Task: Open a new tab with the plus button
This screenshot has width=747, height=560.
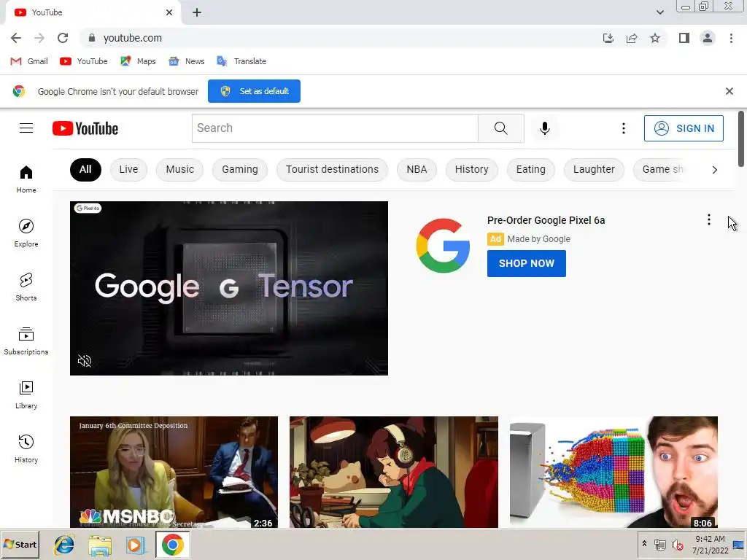Action: [x=197, y=13]
